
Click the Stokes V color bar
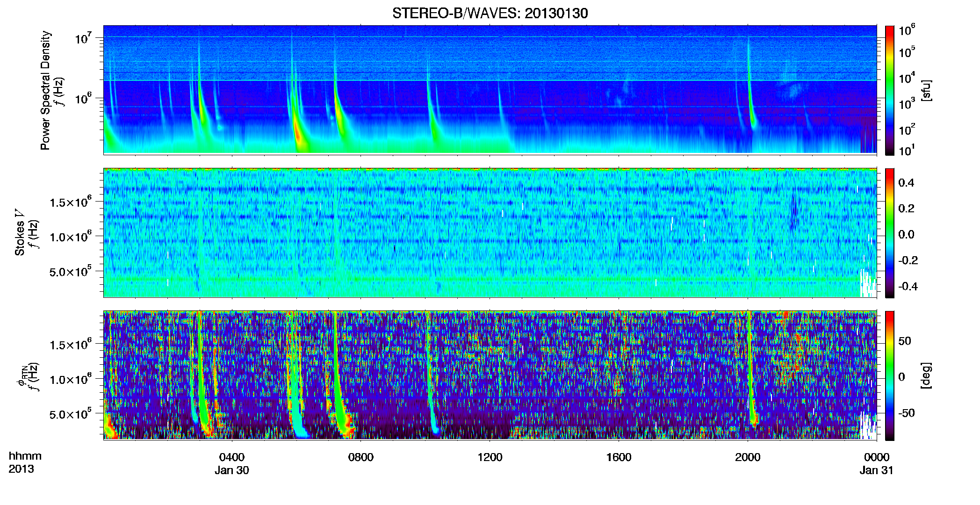890,233
